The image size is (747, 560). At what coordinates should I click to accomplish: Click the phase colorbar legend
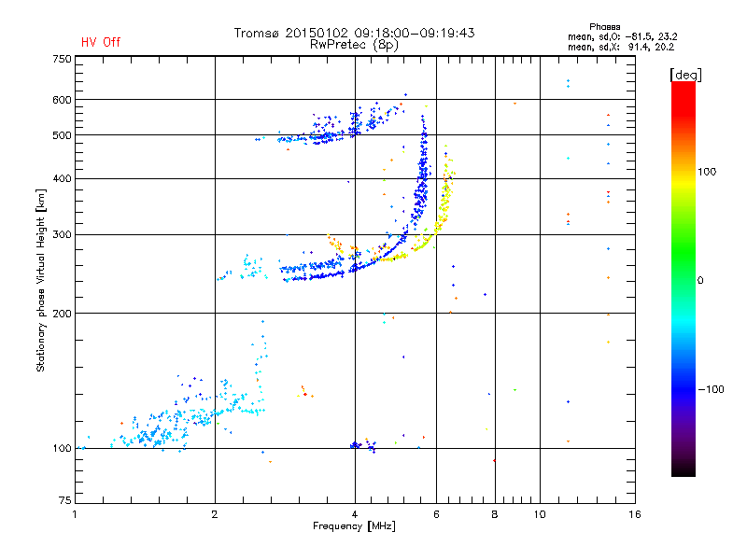pyautogui.click(x=684, y=279)
